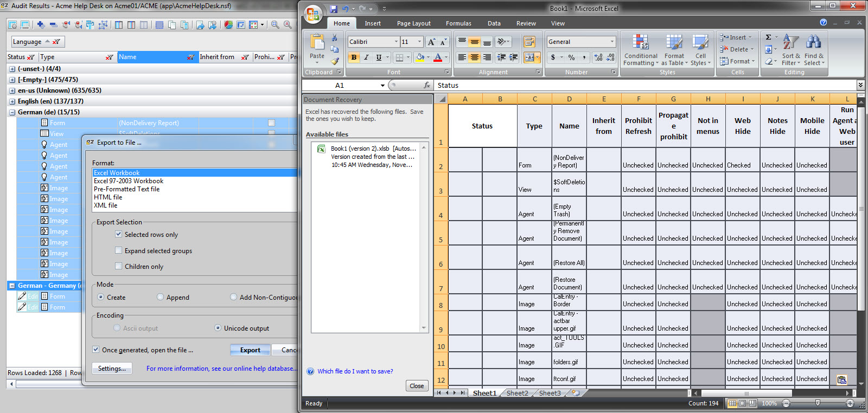This screenshot has height=413, width=868.
Task: Uncheck the Selected rows only checkbox
Action: (119, 234)
